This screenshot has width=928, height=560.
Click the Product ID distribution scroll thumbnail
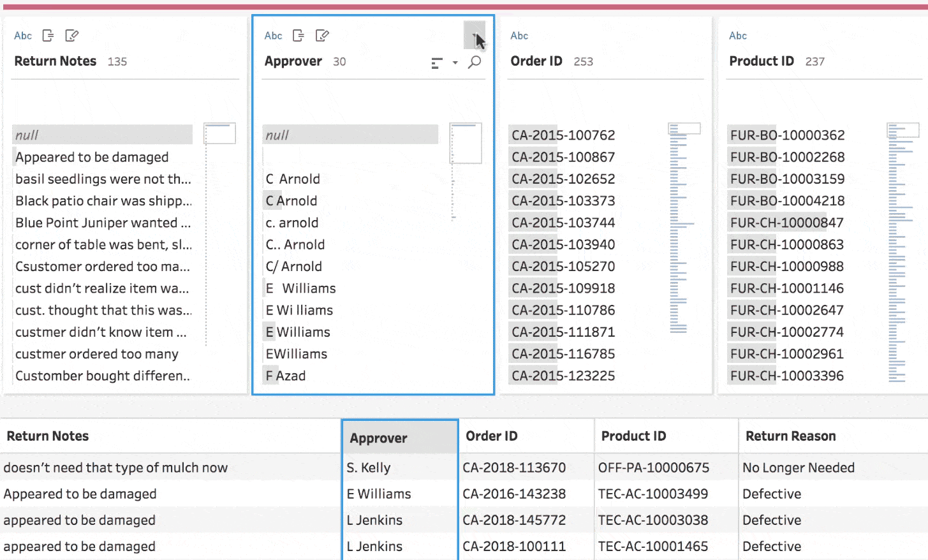(902, 130)
